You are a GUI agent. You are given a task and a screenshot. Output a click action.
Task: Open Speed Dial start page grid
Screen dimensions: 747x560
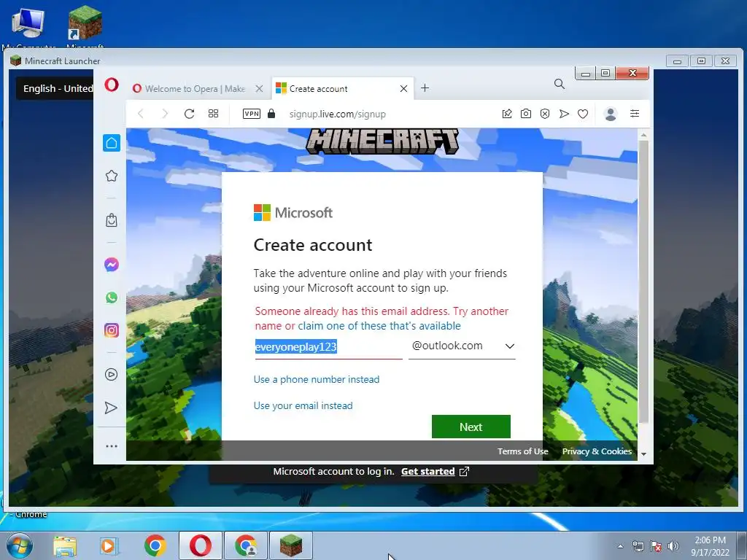pyautogui.click(x=214, y=113)
